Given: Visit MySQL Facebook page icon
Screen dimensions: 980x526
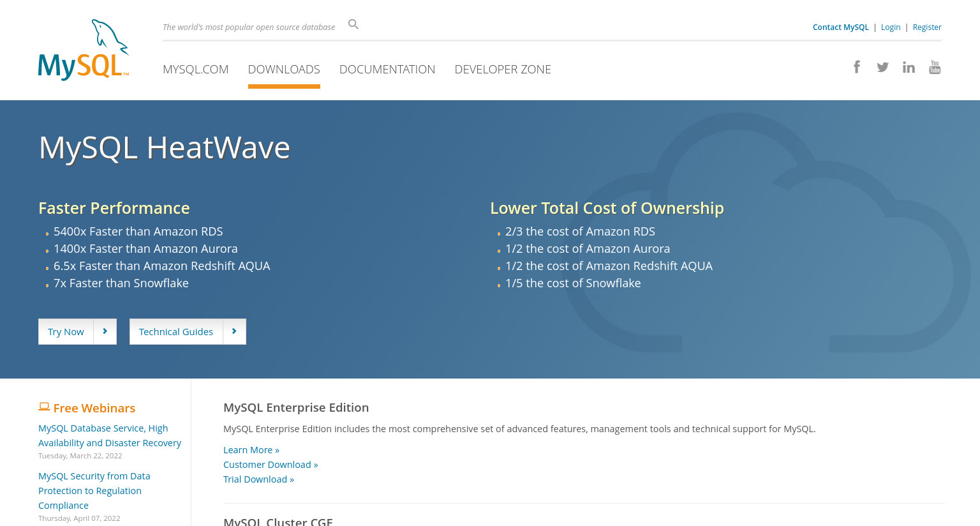Looking at the screenshot, I should [x=857, y=67].
